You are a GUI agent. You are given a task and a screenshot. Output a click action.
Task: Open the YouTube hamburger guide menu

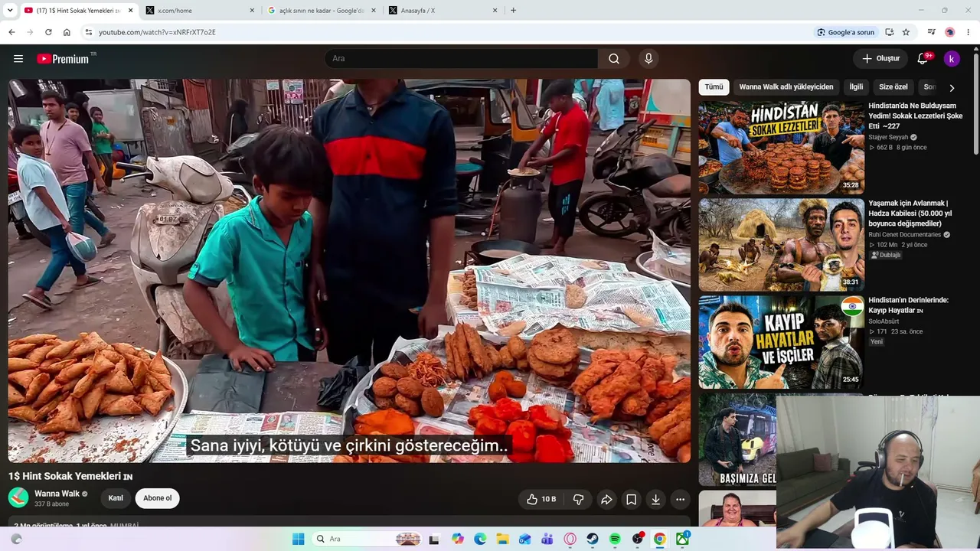[x=18, y=59]
